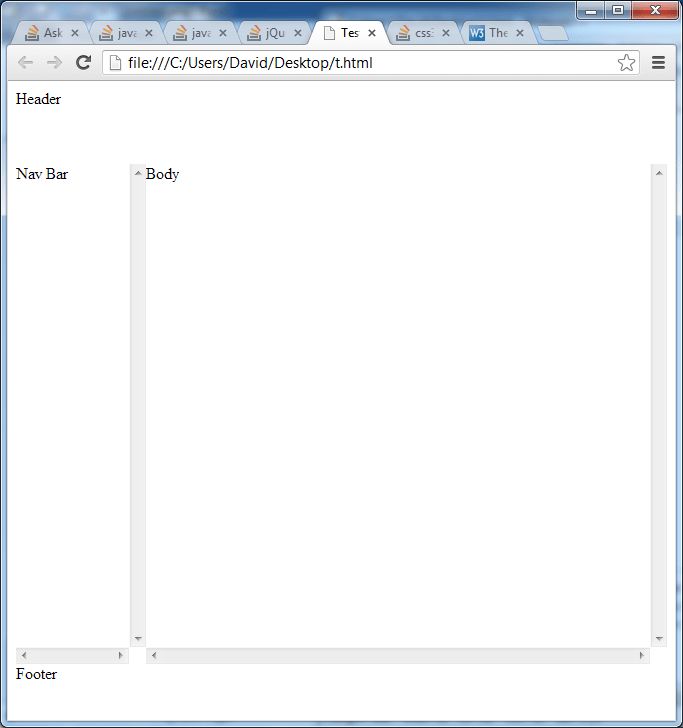
Task: Switch to the 'css' tab
Action: (422, 33)
